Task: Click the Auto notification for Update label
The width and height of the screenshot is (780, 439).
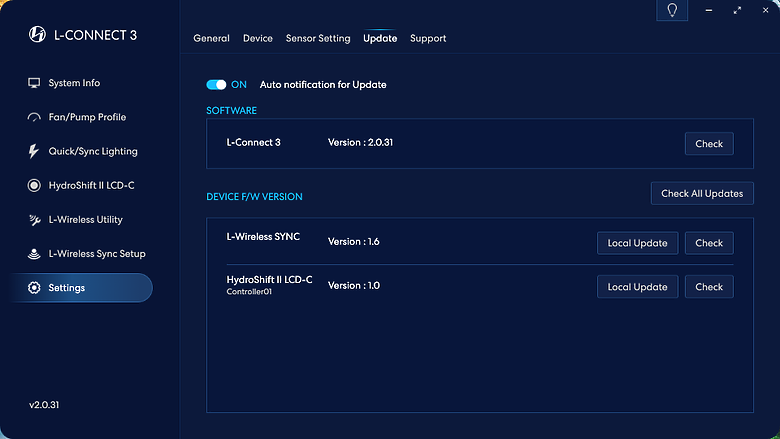Action: (x=323, y=85)
